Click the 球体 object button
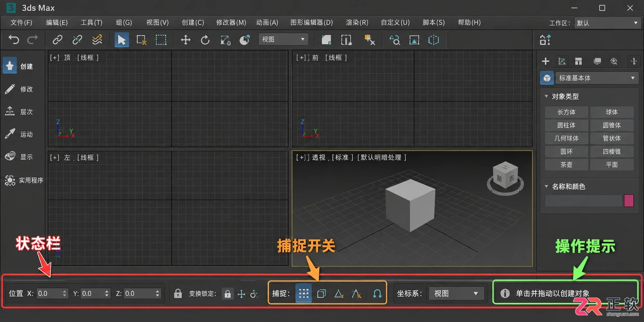Screen dimensions: 644x322 (612, 112)
